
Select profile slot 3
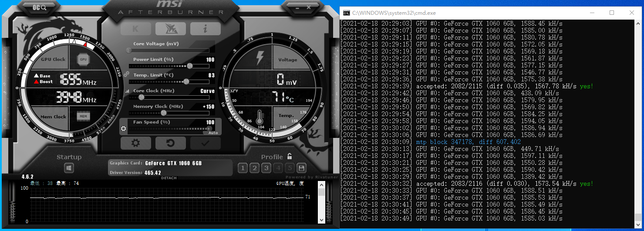pos(266,168)
